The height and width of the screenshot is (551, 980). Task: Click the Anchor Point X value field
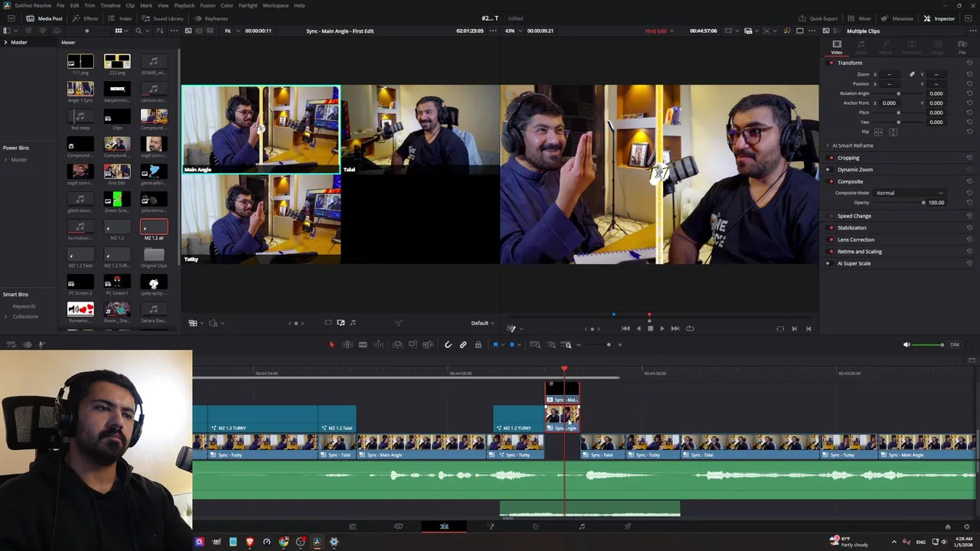889,103
